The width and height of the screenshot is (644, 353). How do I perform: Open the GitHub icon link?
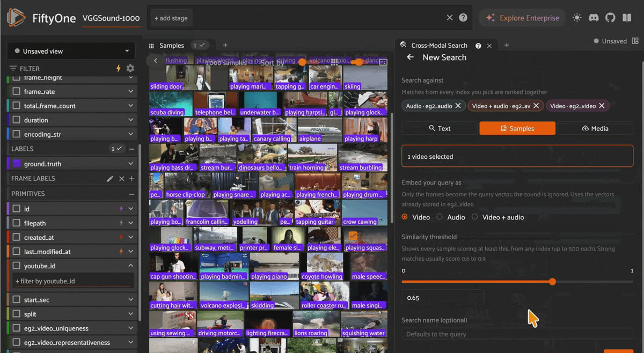click(x=610, y=18)
